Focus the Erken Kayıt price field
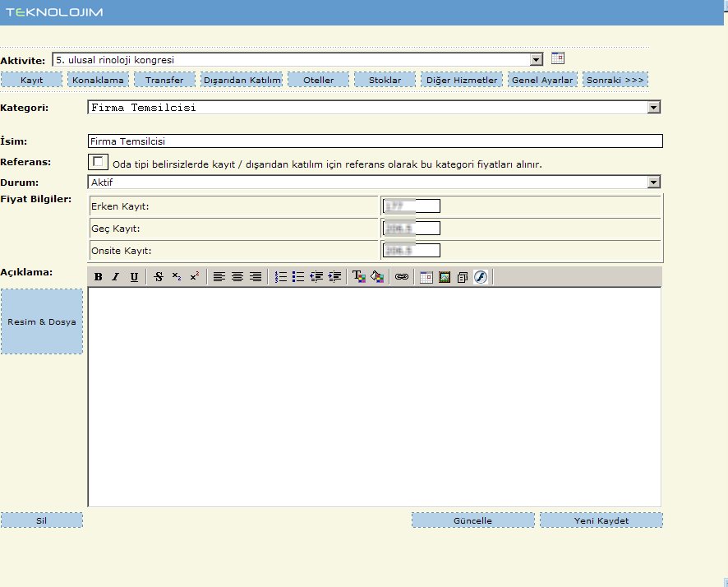Screen dimensions: 728x587 coord(412,206)
